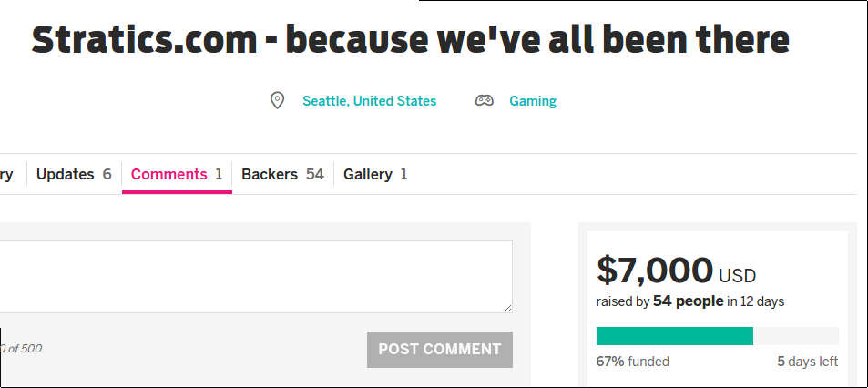Click the 67% funded label
This screenshot has height=388, width=868.
tap(633, 362)
